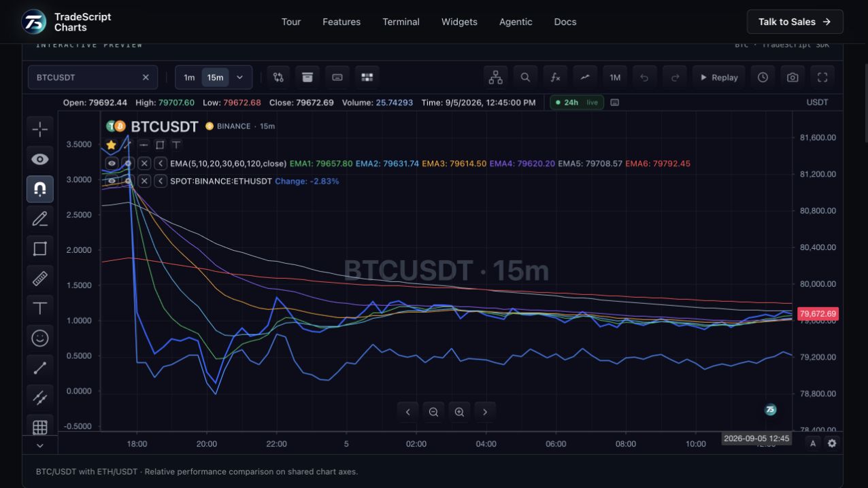The width and height of the screenshot is (868, 488).
Task: Start bar Replay mode
Action: 719,77
